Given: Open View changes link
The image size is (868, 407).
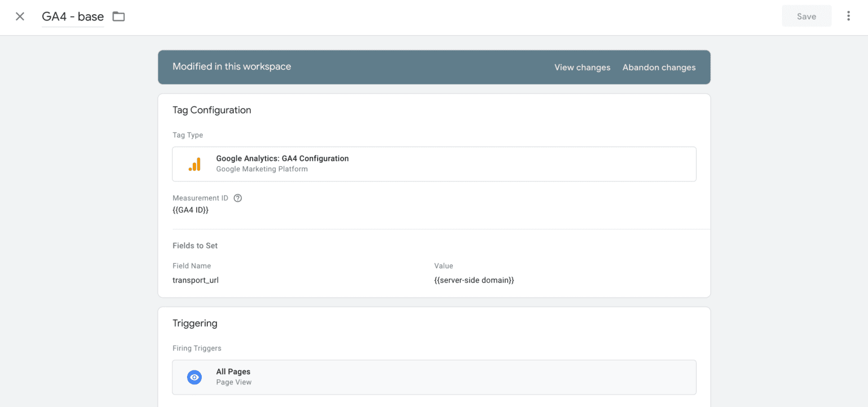Looking at the screenshot, I should point(582,67).
